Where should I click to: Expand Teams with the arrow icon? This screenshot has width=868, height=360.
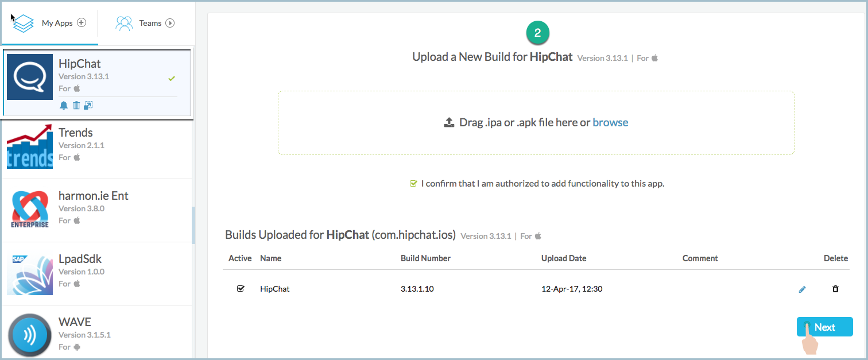[x=170, y=23]
